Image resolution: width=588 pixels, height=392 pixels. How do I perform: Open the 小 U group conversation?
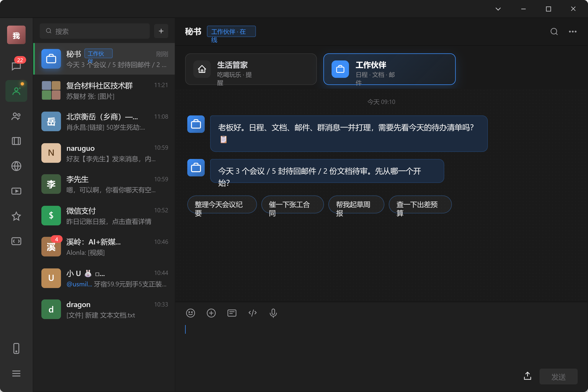(104, 278)
